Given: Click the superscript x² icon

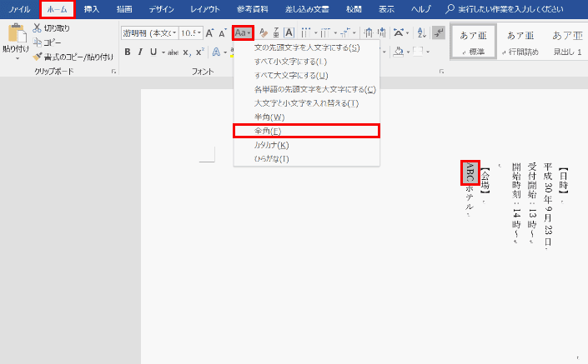Looking at the screenshot, I should (200, 52).
